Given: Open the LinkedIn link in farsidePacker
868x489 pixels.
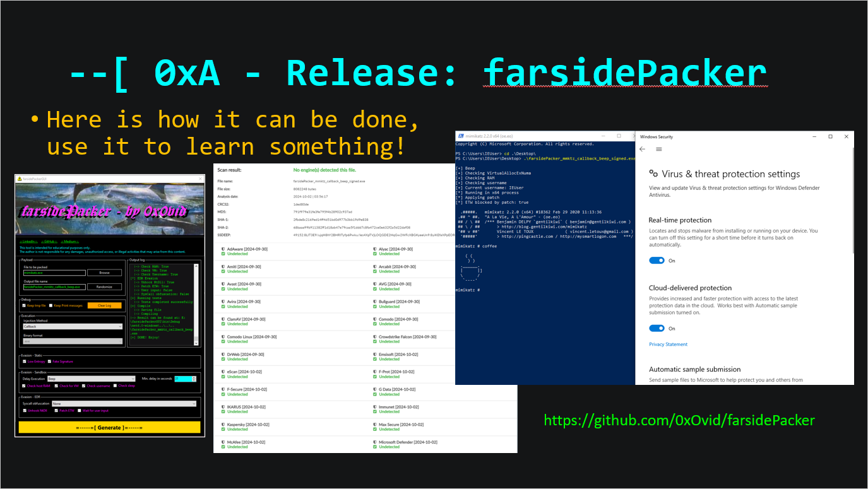Looking at the screenshot, I should (x=28, y=242).
